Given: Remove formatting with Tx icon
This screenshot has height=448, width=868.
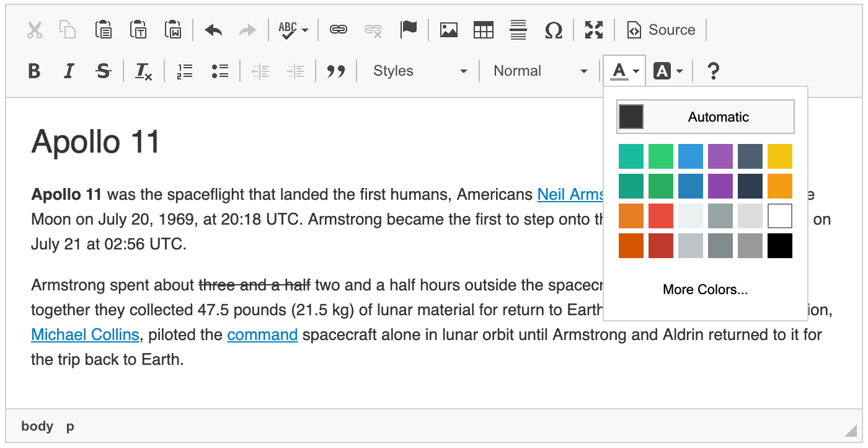Looking at the screenshot, I should pyautogui.click(x=144, y=71).
